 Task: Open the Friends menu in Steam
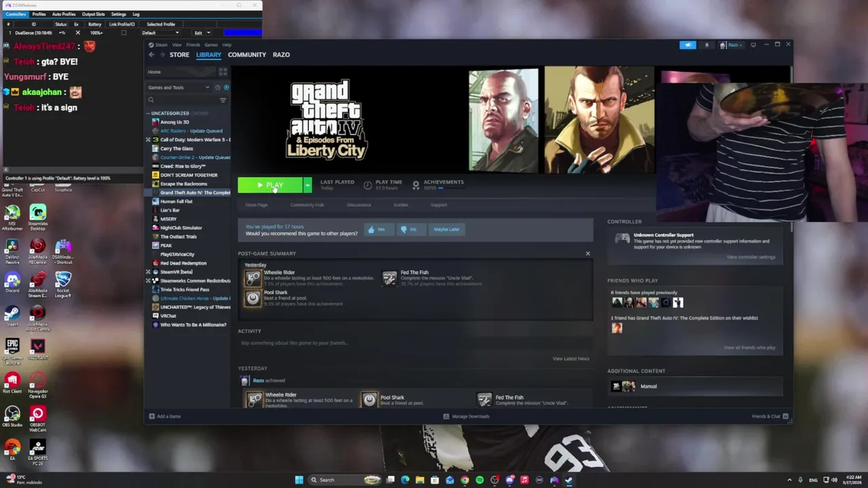click(193, 45)
